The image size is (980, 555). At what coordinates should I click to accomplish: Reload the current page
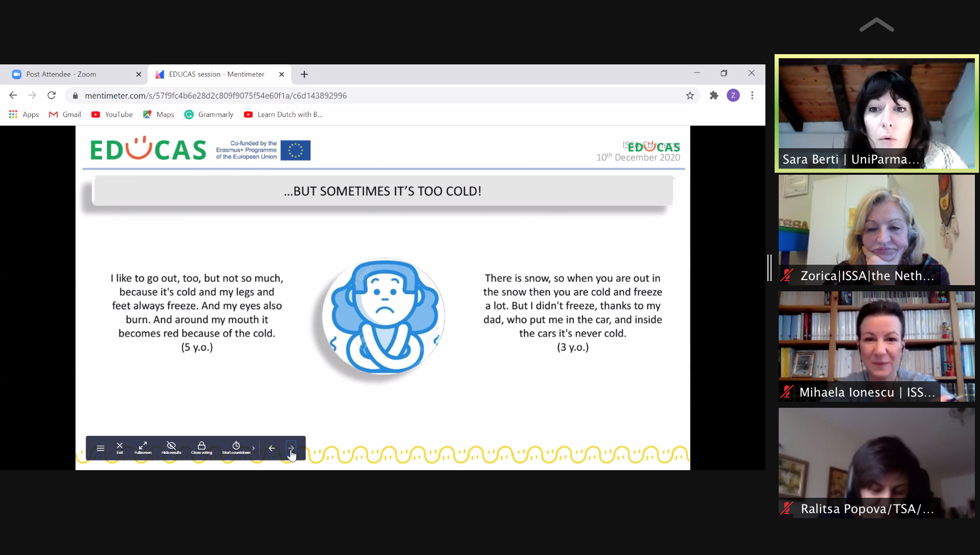point(52,96)
